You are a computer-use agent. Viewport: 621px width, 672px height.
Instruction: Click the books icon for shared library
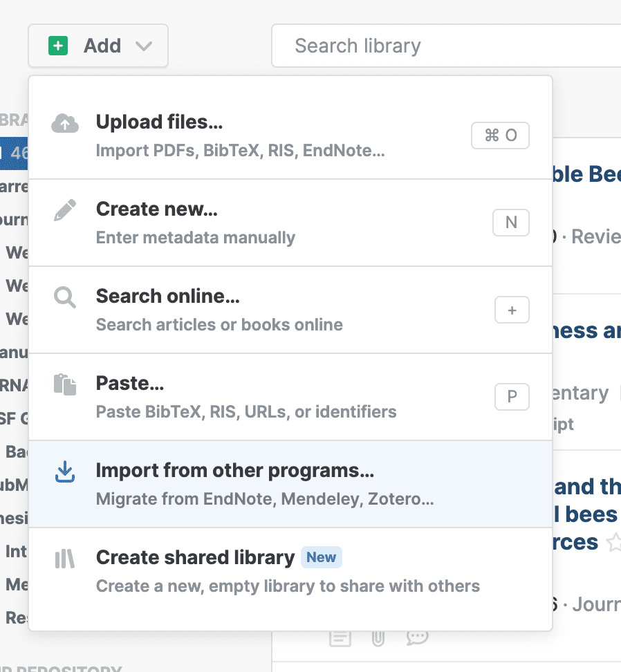(65, 559)
